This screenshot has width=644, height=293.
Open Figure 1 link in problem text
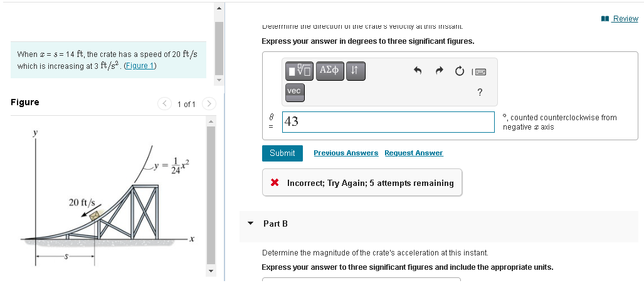pyautogui.click(x=140, y=66)
